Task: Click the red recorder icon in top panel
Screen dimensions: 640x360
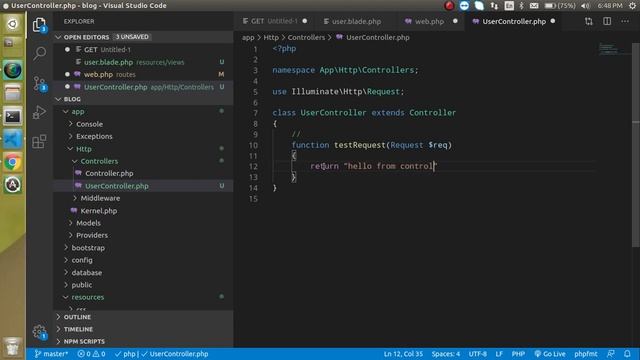Action: point(449,5)
